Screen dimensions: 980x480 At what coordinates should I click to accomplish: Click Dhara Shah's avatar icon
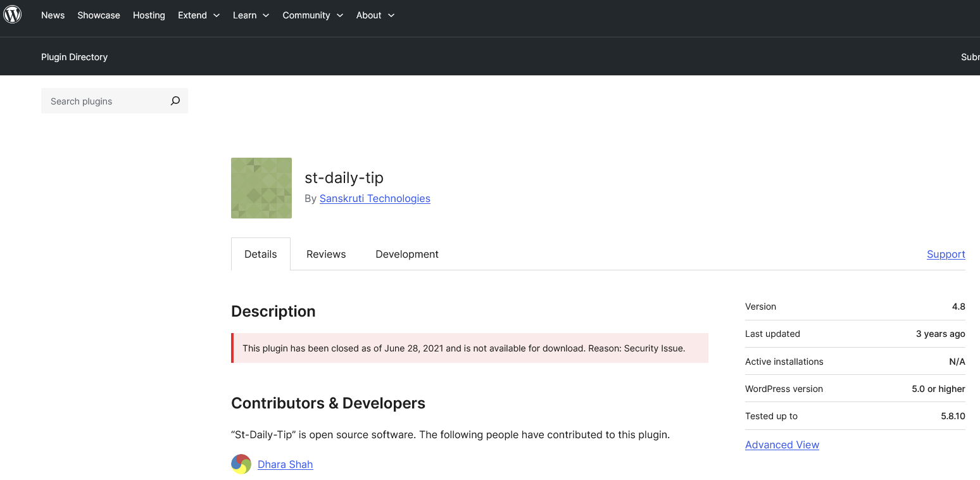click(241, 464)
